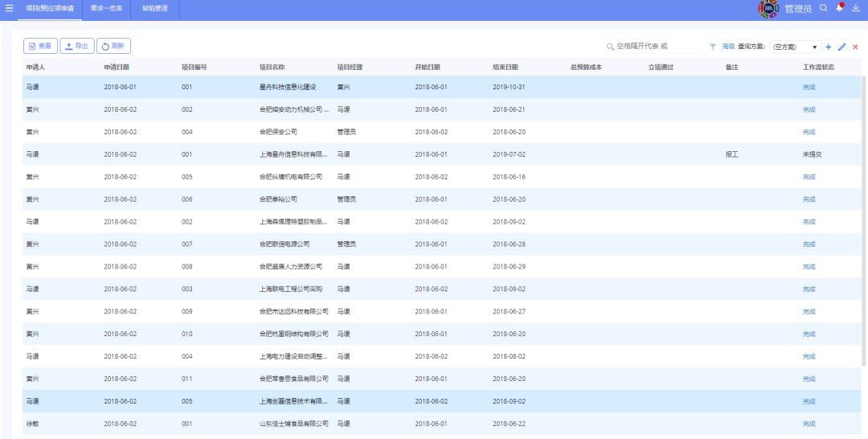Click the 项目经理 column header
868x439 pixels.
[x=350, y=67]
